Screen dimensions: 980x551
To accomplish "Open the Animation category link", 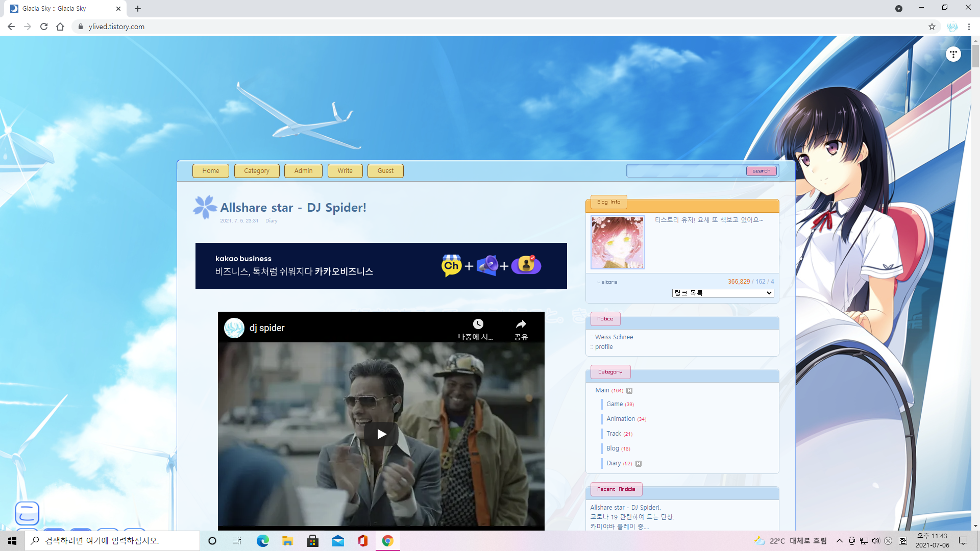I will [620, 419].
